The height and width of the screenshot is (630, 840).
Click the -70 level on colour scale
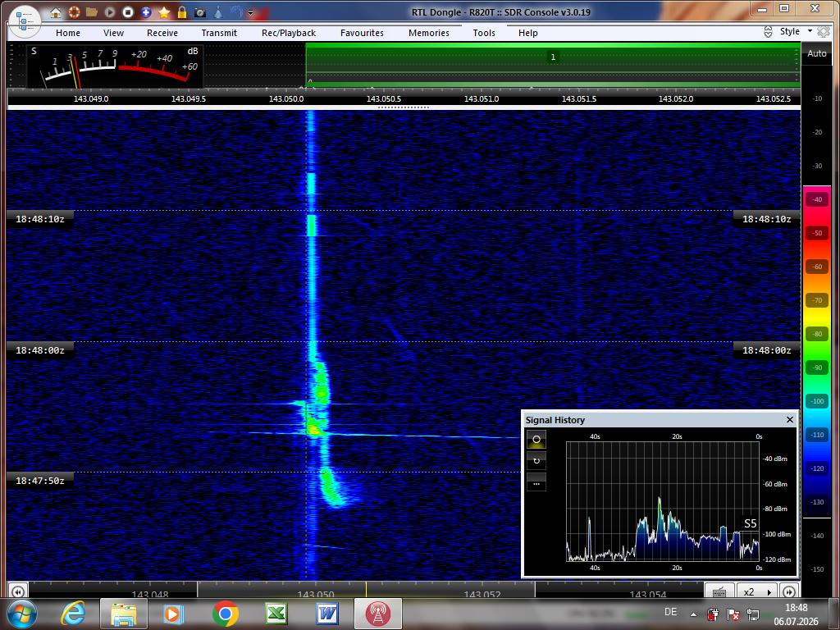pos(817,300)
